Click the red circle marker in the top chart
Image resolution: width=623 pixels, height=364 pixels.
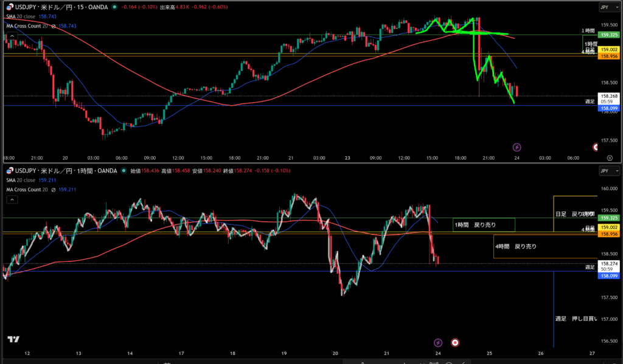[x=596, y=147]
